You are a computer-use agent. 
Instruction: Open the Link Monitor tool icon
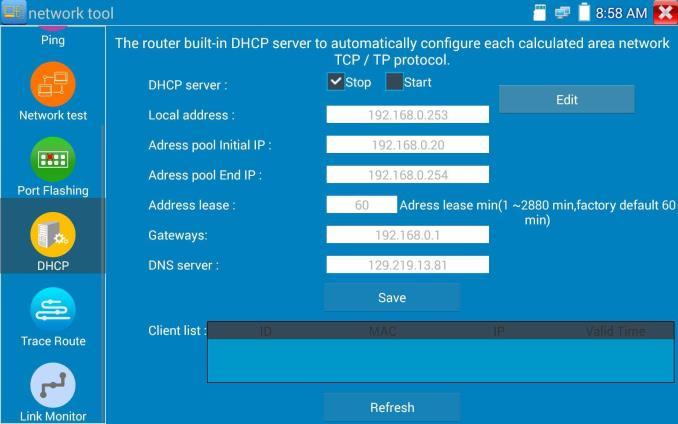(x=53, y=385)
